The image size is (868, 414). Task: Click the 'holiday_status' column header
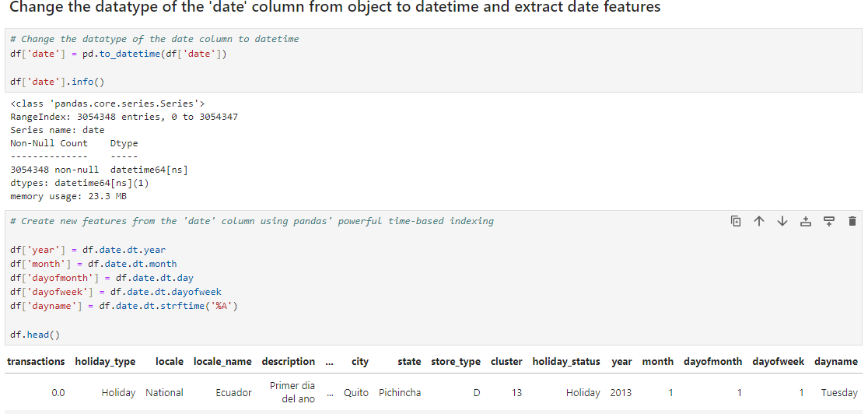tap(566, 361)
